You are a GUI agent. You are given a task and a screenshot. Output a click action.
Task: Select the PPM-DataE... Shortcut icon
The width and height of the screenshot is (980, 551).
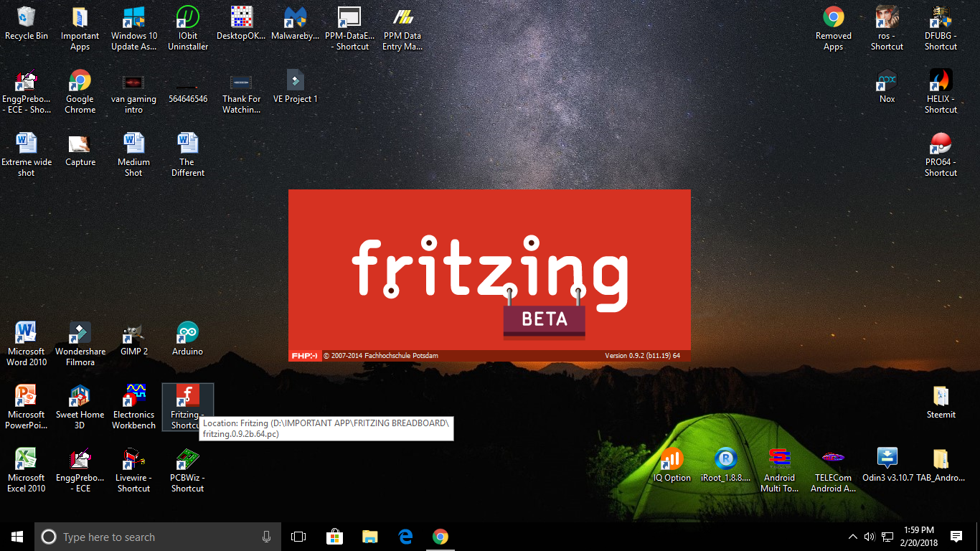coord(349,29)
